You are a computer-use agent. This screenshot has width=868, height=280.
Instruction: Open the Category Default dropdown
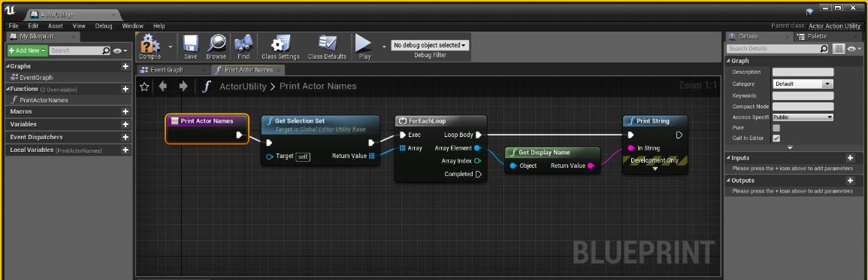803,84
